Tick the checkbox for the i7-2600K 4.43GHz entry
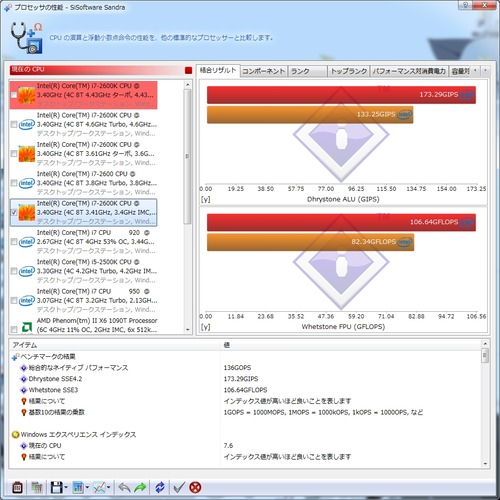 coord(14,95)
